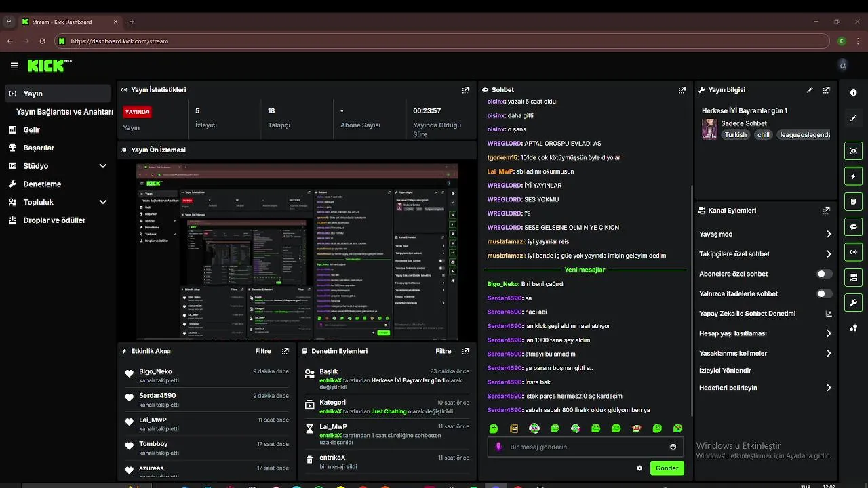
Task: Click the Sadece Sohbet category thumbnail
Action: pyautogui.click(x=709, y=129)
